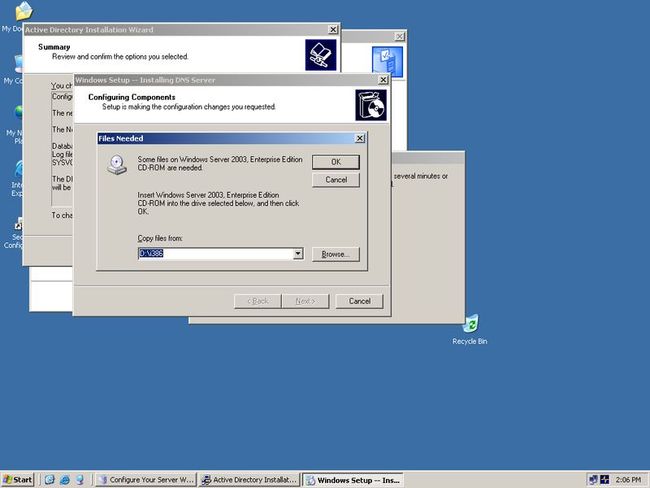The height and width of the screenshot is (488, 650).
Task: Close the Active Directory Installation Wizard
Action: (333, 29)
